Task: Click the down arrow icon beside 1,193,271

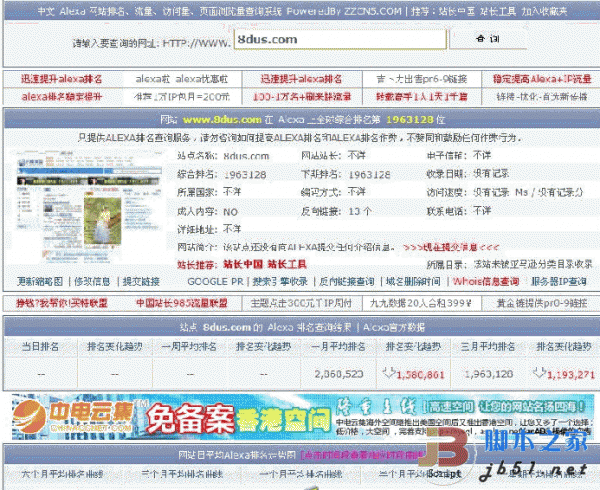Action: [539, 372]
